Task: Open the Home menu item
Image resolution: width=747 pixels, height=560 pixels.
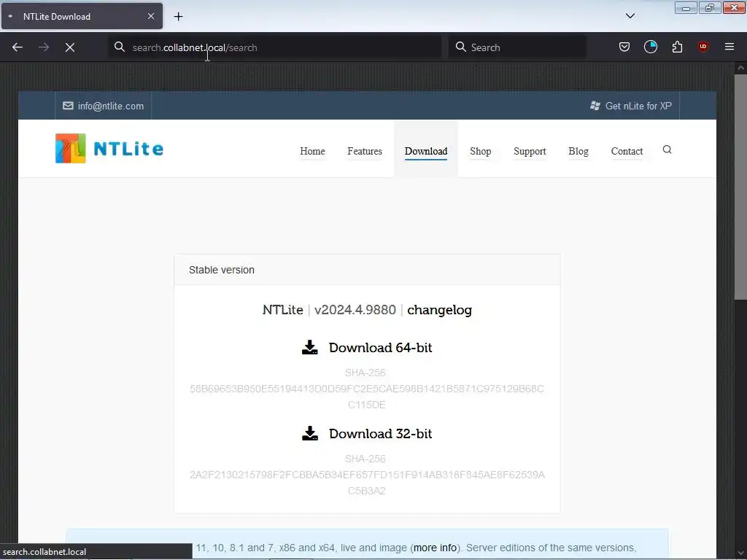Action: (x=312, y=151)
